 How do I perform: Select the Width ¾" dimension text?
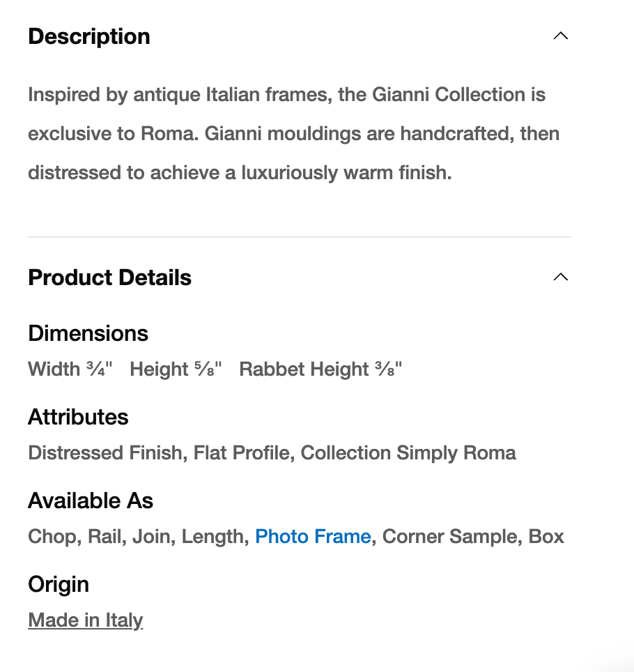[x=70, y=369]
